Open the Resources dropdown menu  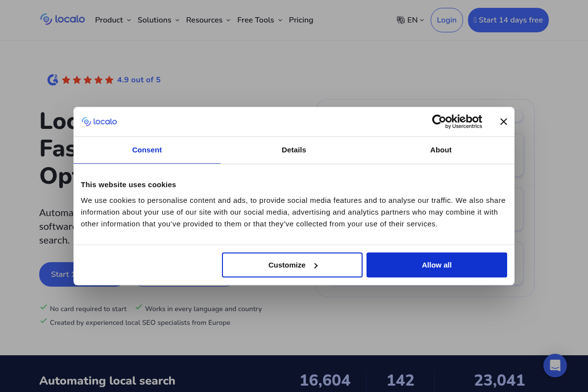208,20
